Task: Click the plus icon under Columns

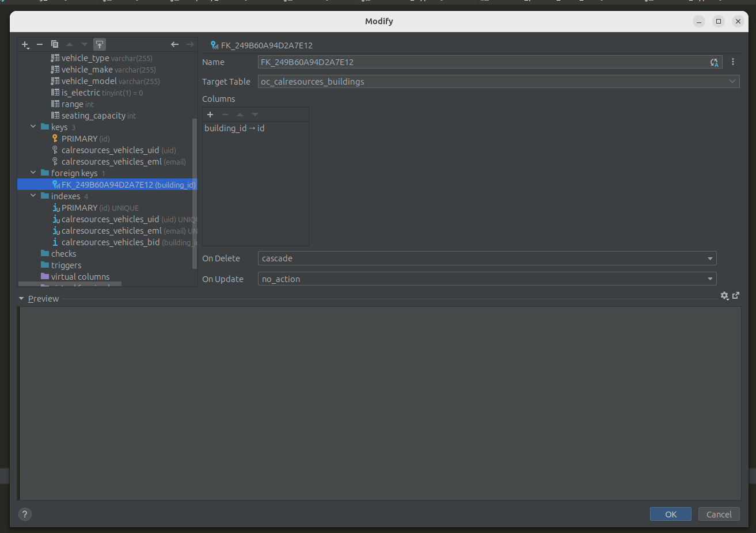Action: (x=210, y=115)
